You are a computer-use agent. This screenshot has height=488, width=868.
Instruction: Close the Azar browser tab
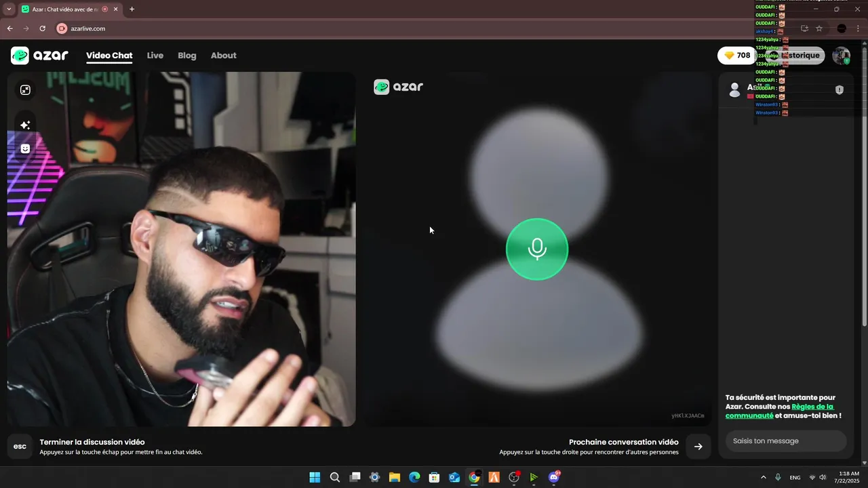click(x=115, y=9)
